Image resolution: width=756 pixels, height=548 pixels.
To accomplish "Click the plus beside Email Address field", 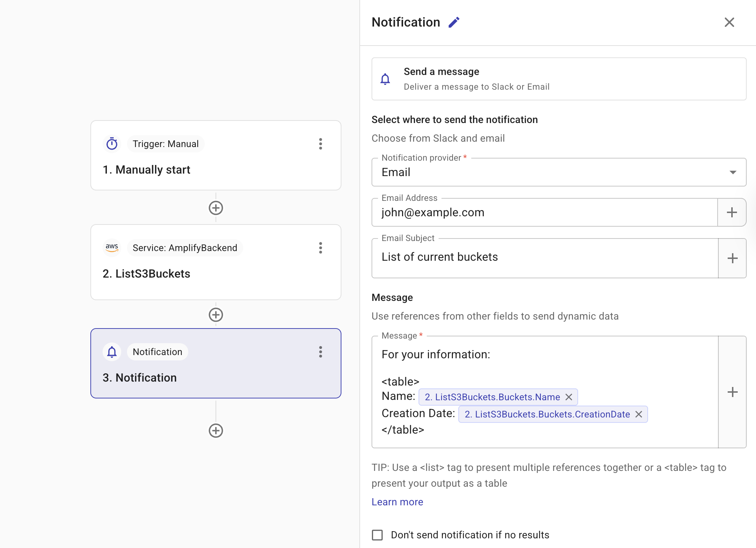I will coord(732,212).
